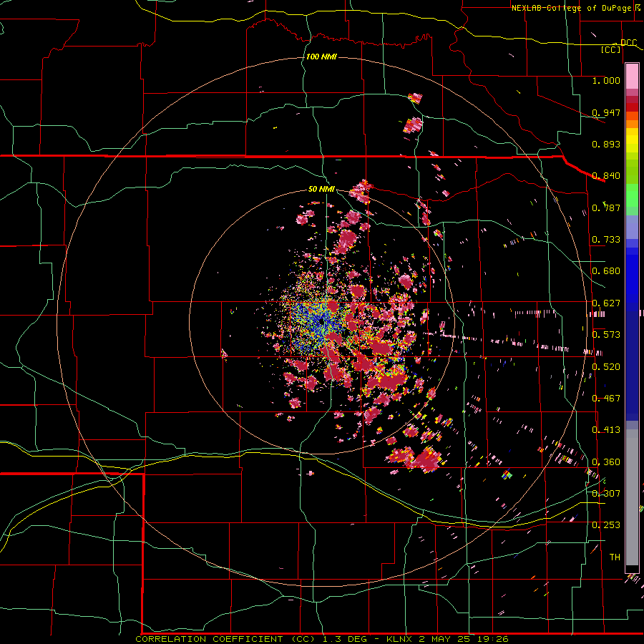Click the Correlation Coefficient caption at the bottom
644x644 pixels.
click(322, 639)
